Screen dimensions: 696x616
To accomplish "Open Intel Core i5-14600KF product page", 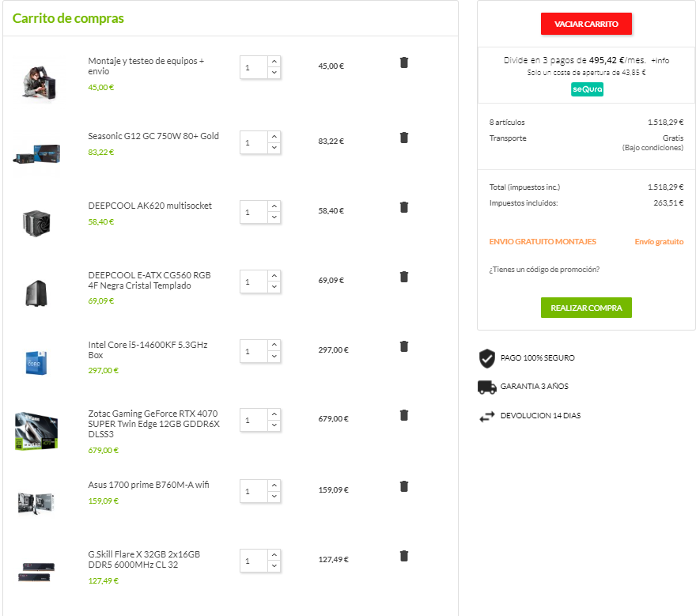I will [x=148, y=350].
